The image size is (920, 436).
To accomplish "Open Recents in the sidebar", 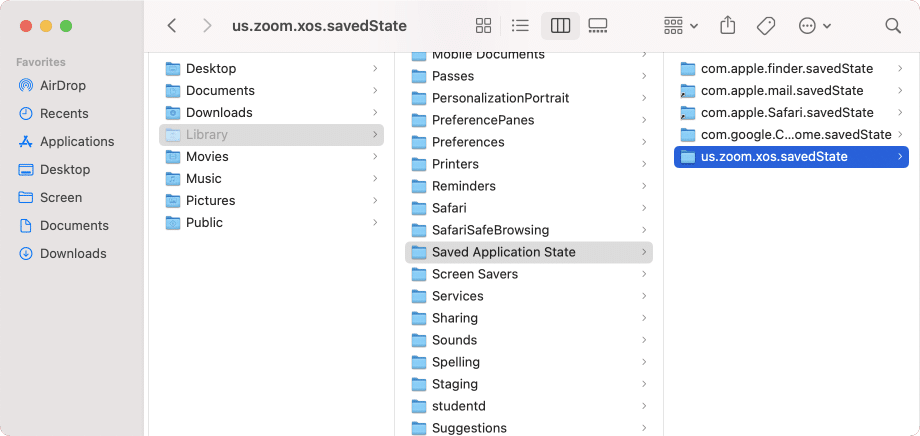I will [63, 114].
